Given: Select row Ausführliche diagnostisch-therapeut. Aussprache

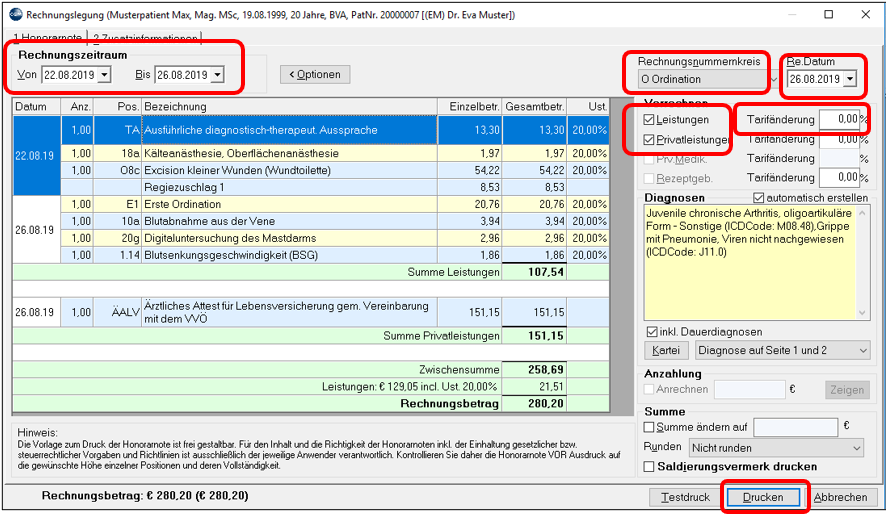Looking at the screenshot, I should tap(335, 130).
